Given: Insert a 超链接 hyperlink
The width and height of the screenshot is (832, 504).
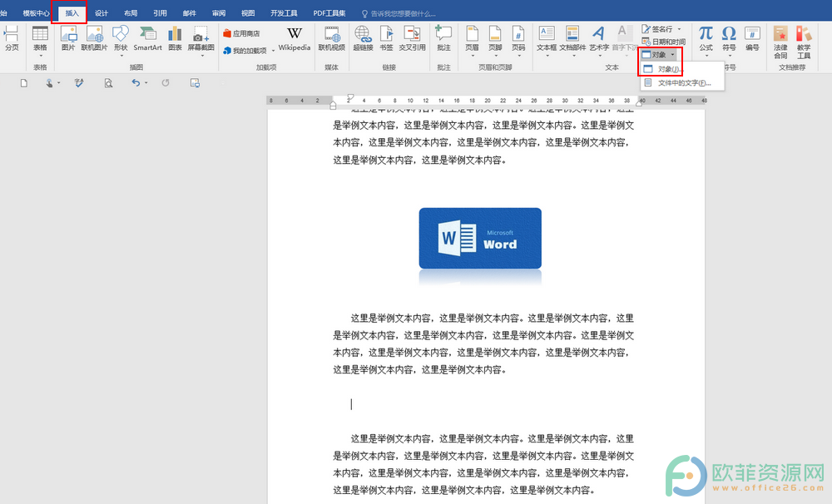Looking at the screenshot, I should tap(363, 38).
